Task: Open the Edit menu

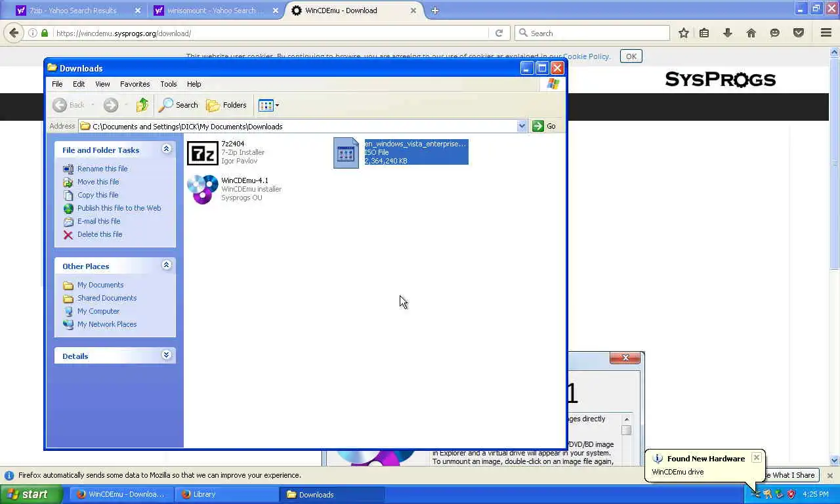Action: click(x=79, y=84)
